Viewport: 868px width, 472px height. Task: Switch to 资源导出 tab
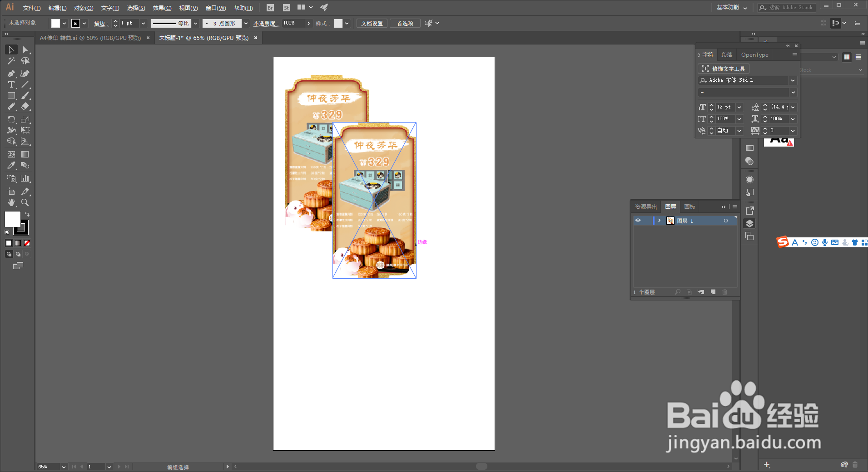[646, 207]
